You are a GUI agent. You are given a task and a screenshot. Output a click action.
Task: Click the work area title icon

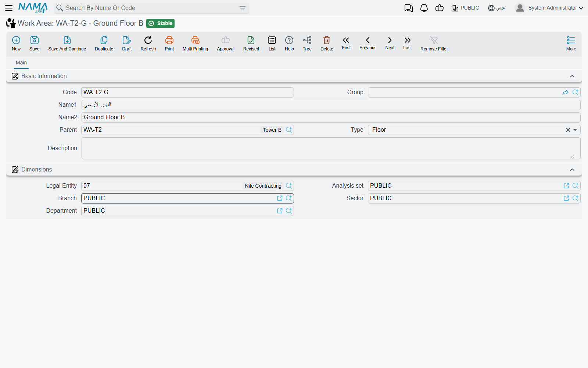tap(11, 24)
